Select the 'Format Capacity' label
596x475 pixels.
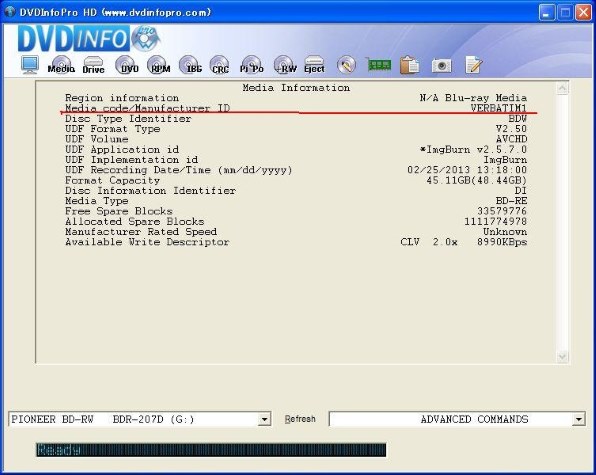[113, 180]
